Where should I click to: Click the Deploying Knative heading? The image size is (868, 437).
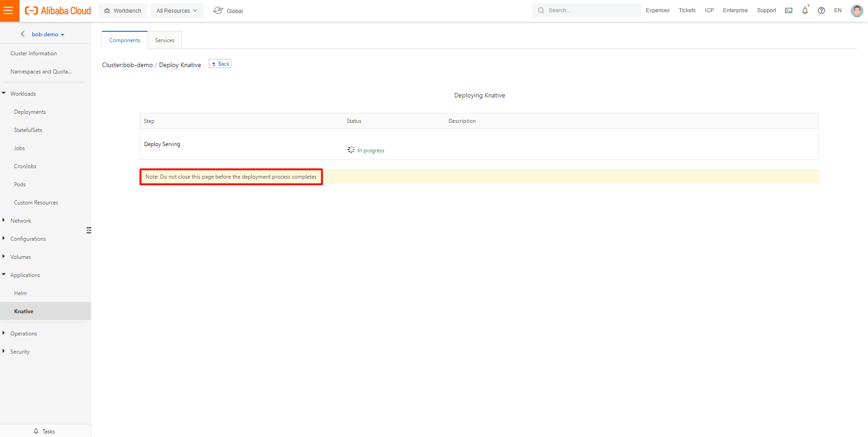[x=480, y=95]
